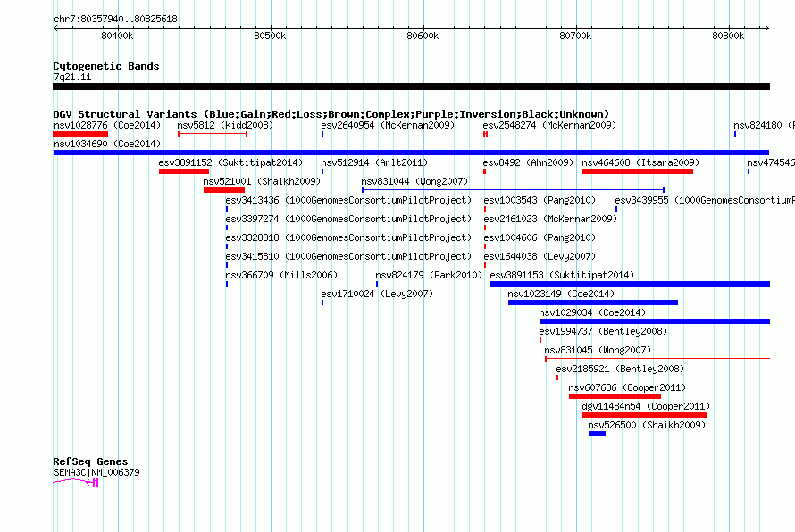Open the nsv5812 (Kidd2008) variant label
Screen dimensions: 795x532
(225, 125)
